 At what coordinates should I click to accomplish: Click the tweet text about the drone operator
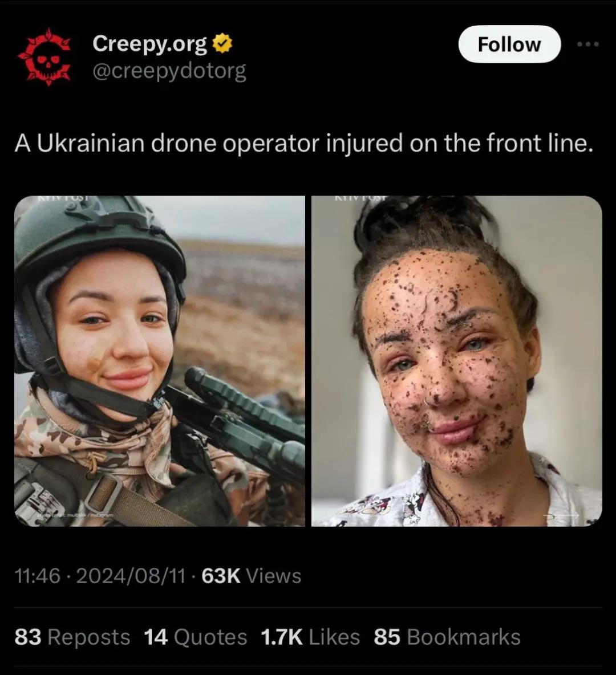tap(304, 143)
